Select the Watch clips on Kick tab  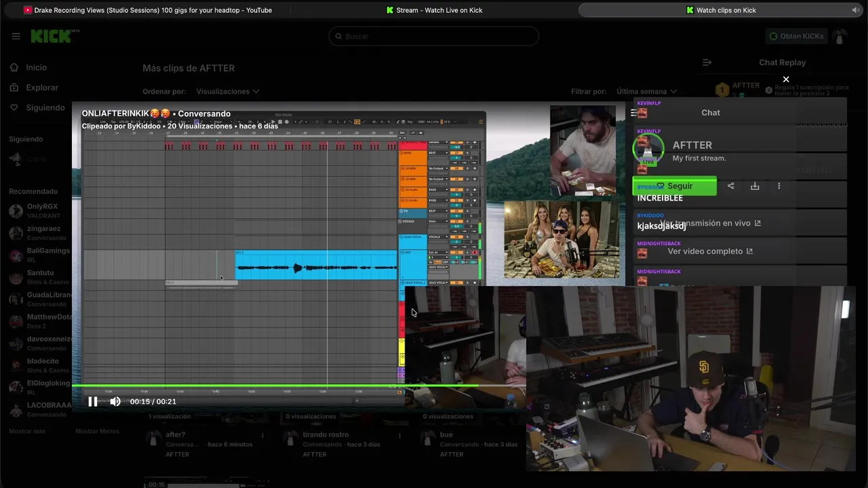pyautogui.click(x=720, y=10)
